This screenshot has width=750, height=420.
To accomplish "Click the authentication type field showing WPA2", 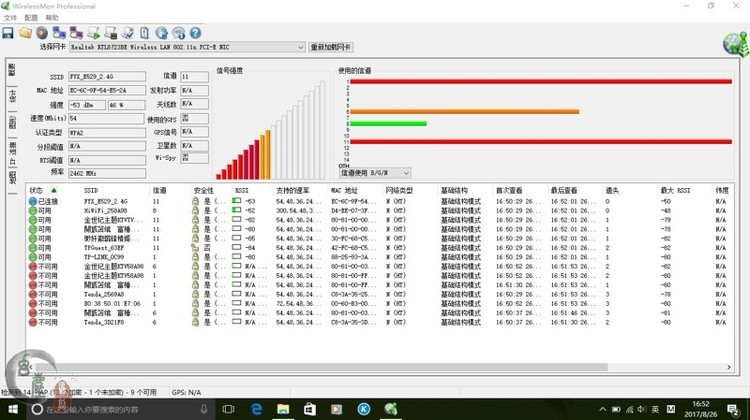I will pos(107,133).
